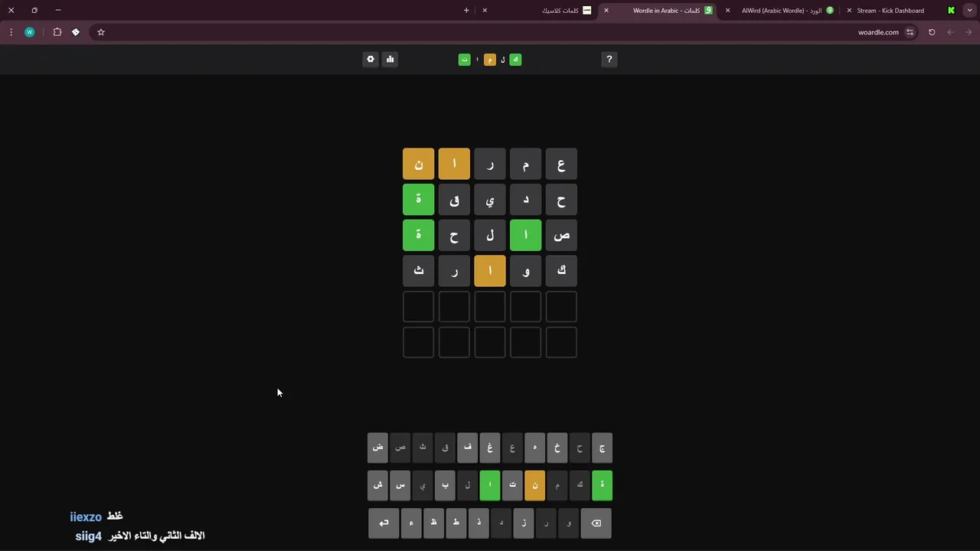Tap the ء hamza key on keyboard
The width and height of the screenshot is (980, 551).
[411, 523]
